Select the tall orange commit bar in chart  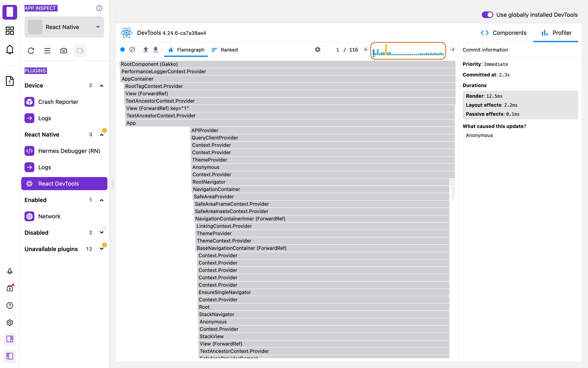point(386,50)
